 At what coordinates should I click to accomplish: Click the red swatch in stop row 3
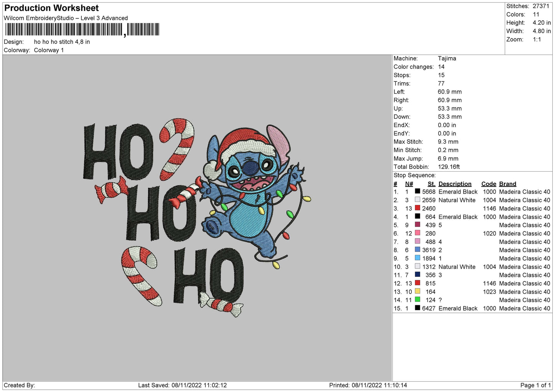pyautogui.click(x=417, y=208)
